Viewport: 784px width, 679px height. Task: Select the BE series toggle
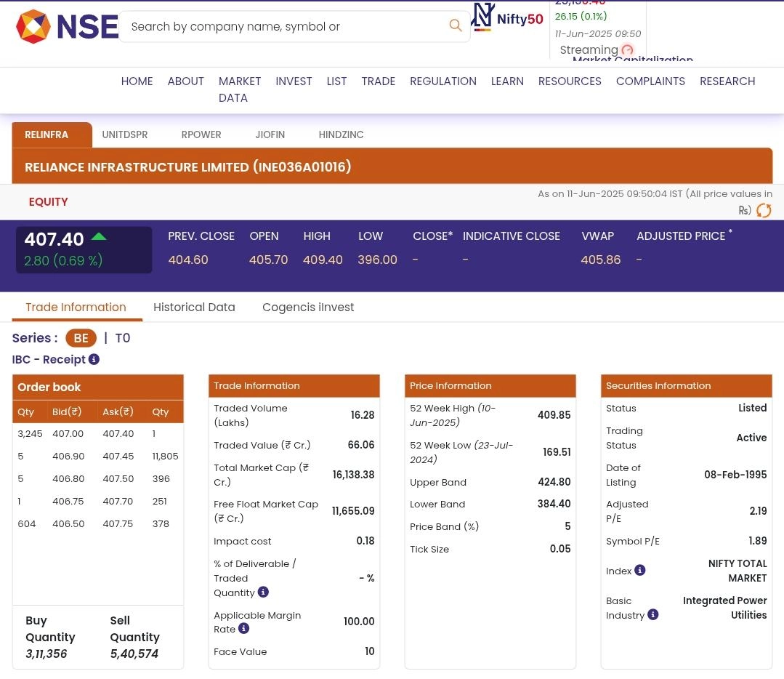[x=81, y=338]
